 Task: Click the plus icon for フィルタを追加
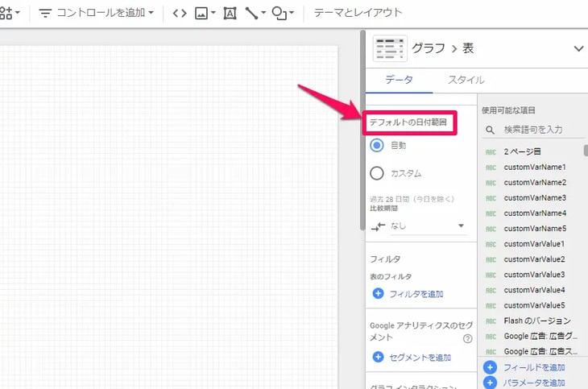coord(378,294)
